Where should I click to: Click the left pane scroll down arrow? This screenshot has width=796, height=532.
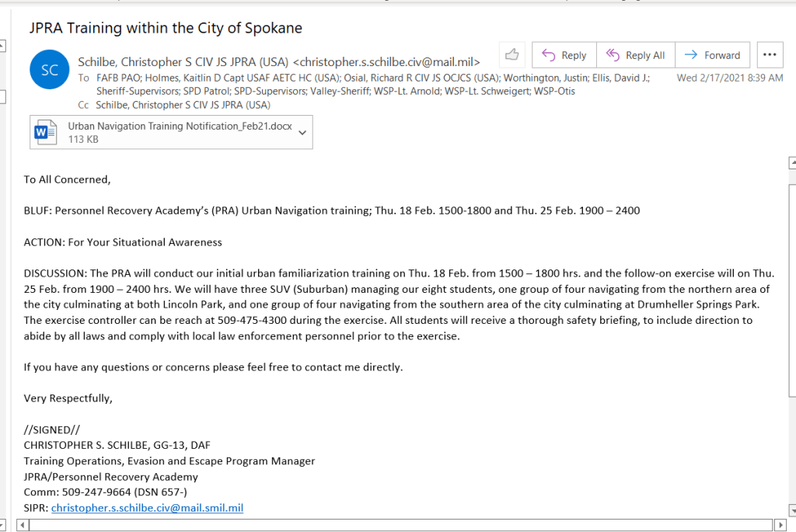pyautogui.click(x=3, y=524)
